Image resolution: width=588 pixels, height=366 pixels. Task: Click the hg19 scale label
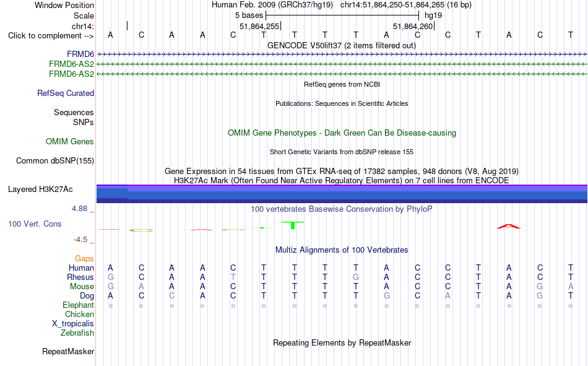(433, 15)
